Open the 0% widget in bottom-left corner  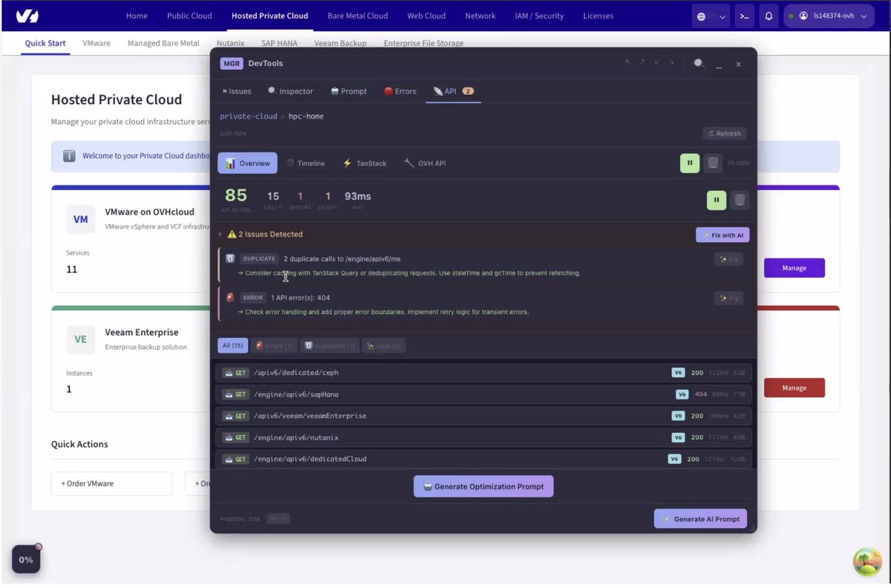[x=26, y=559]
